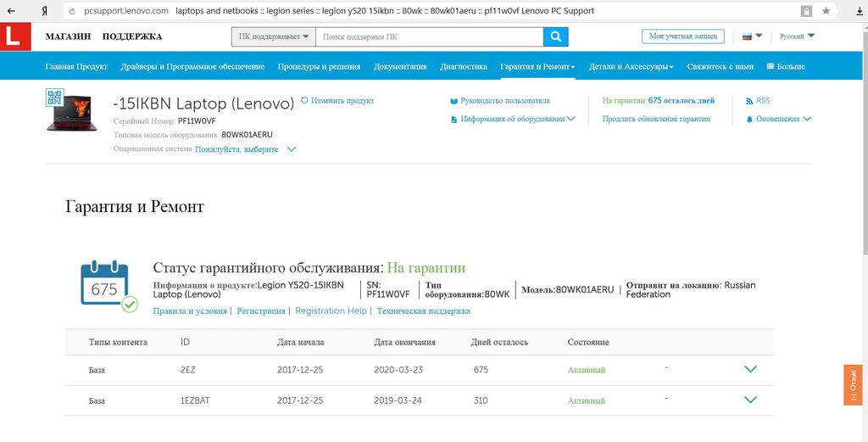The width and height of the screenshot is (868, 442).
Task: Click into the 'Поиск поддержки ПК' search field
Action: [429, 36]
